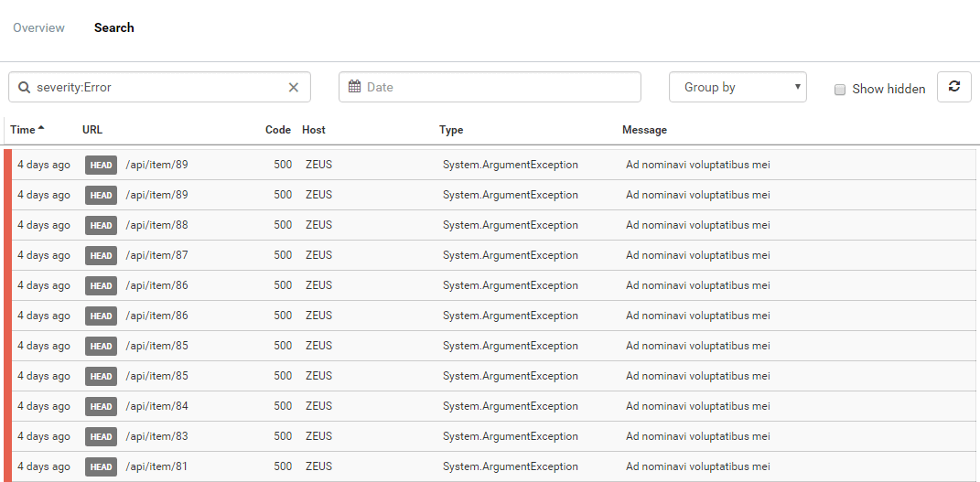
Task: Expand the Group by dropdown
Action: coord(738,87)
